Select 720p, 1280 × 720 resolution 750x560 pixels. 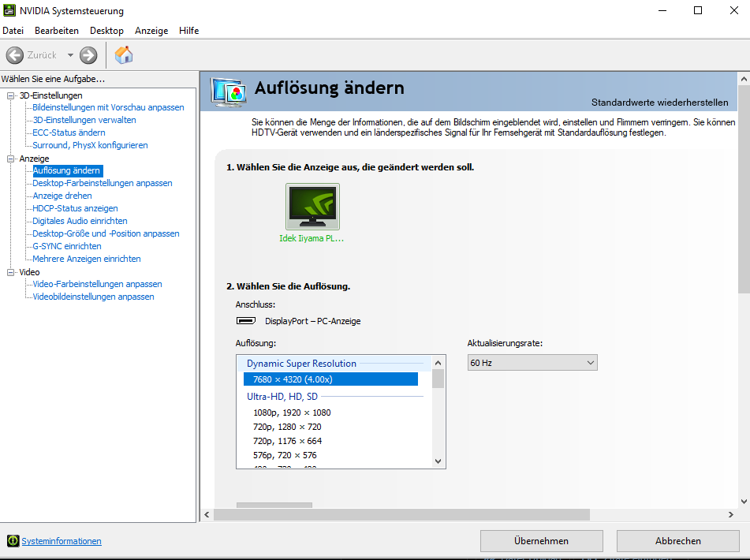point(287,427)
